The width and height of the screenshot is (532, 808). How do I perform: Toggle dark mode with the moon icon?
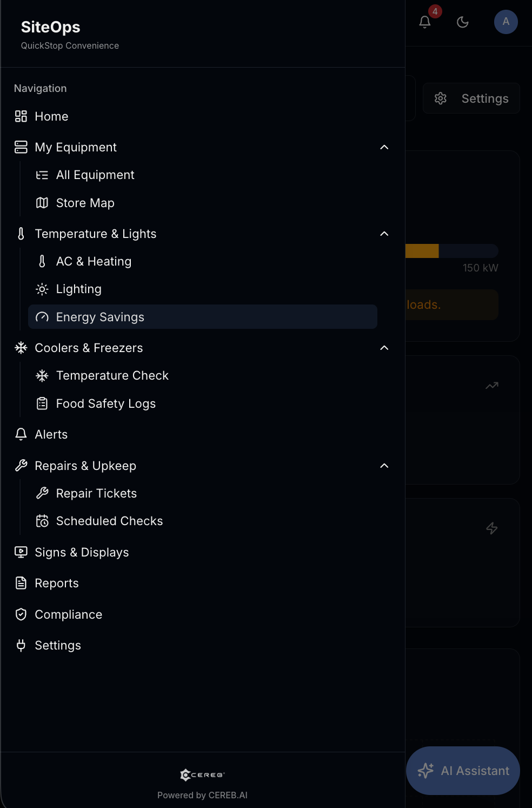(463, 22)
